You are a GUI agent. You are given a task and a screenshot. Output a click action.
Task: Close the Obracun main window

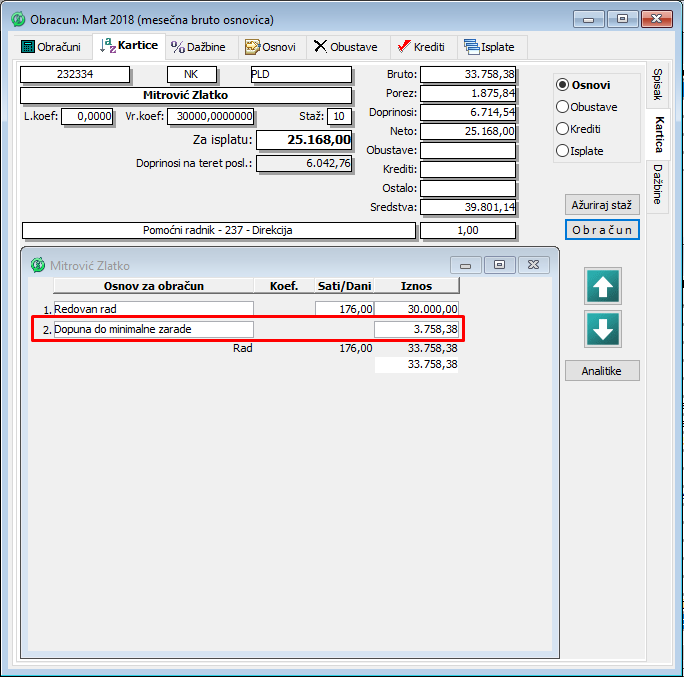tap(657, 19)
